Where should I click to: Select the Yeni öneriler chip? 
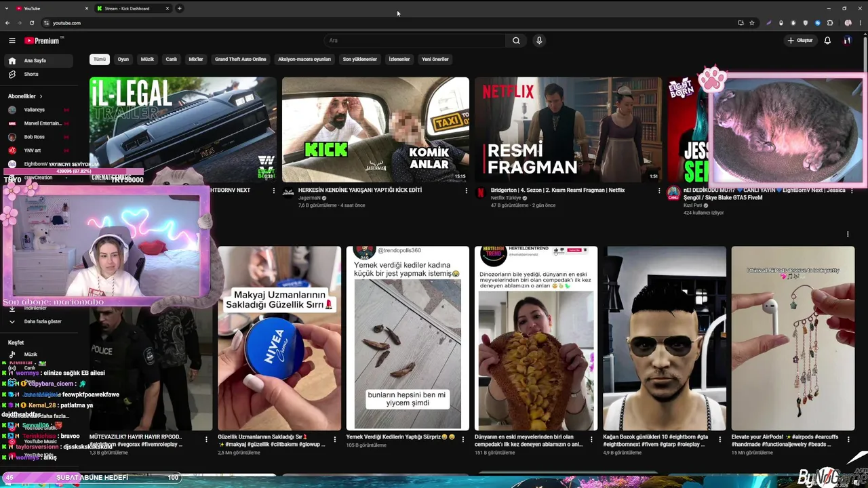[x=435, y=60]
